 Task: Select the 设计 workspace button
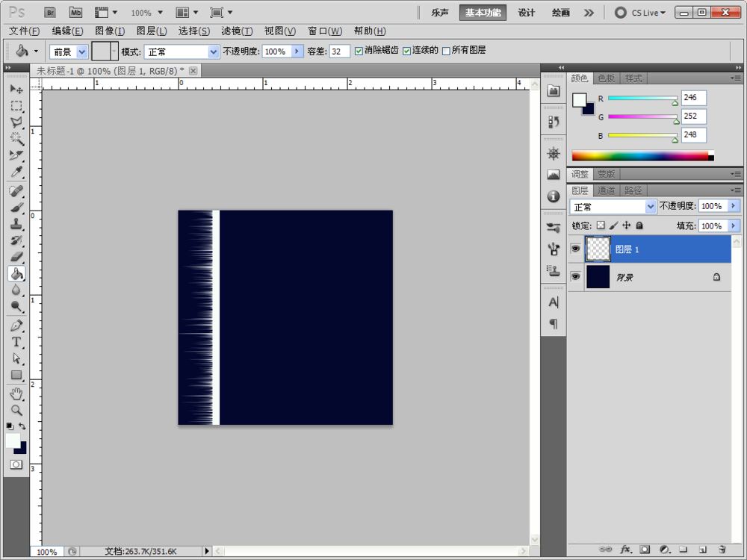[527, 13]
